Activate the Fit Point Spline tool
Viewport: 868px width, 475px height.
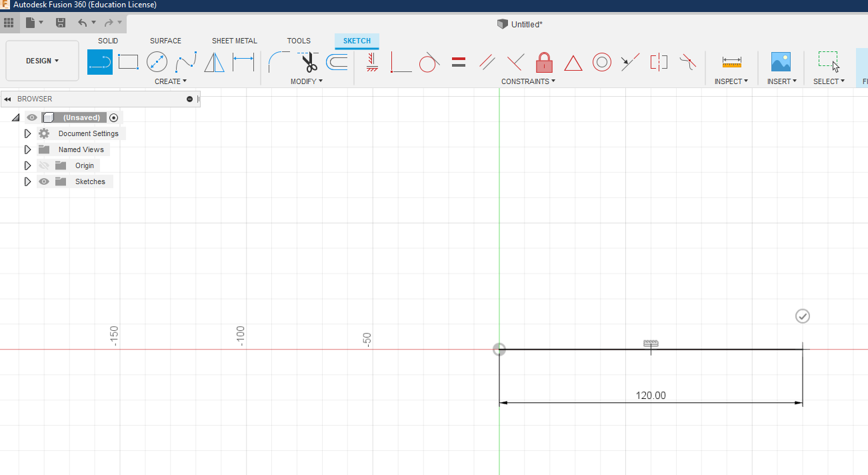point(185,63)
